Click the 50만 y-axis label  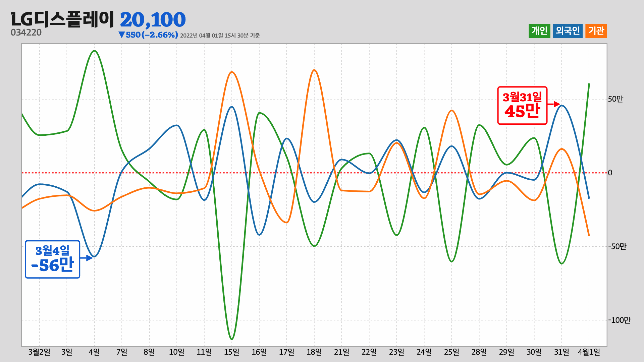[615, 99]
